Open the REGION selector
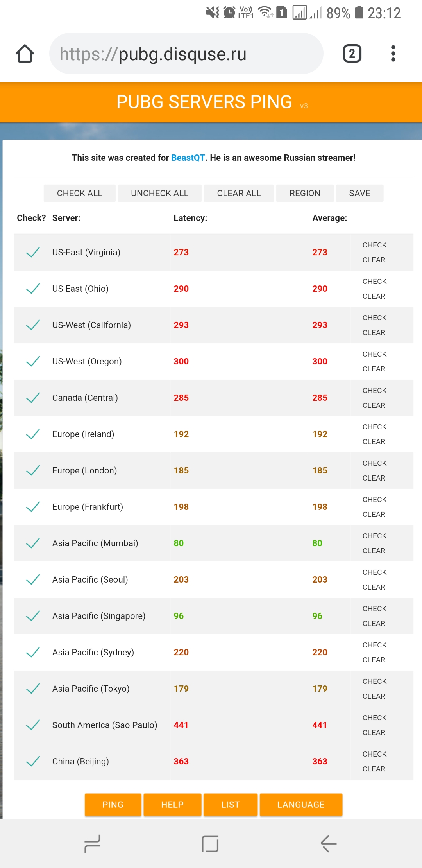 pos(305,193)
